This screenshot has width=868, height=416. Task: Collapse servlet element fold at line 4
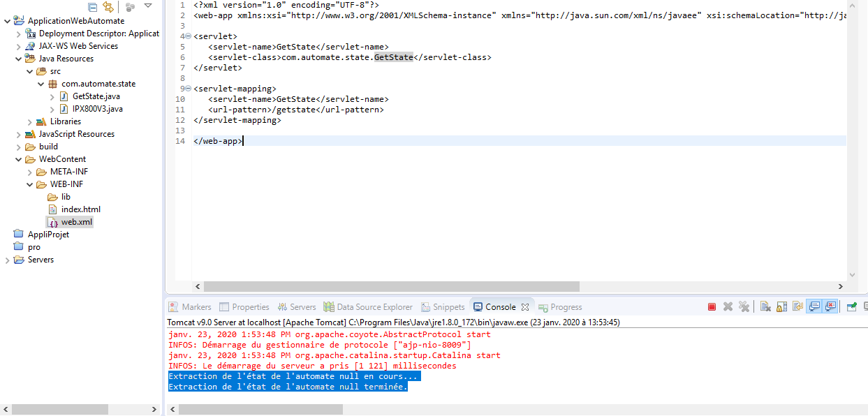189,36
